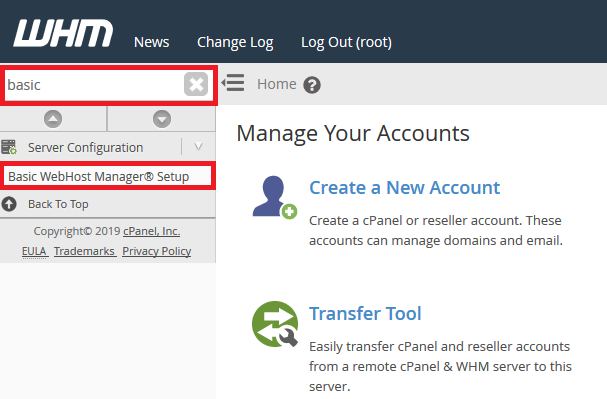Click Back To Top link

[58, 204]
